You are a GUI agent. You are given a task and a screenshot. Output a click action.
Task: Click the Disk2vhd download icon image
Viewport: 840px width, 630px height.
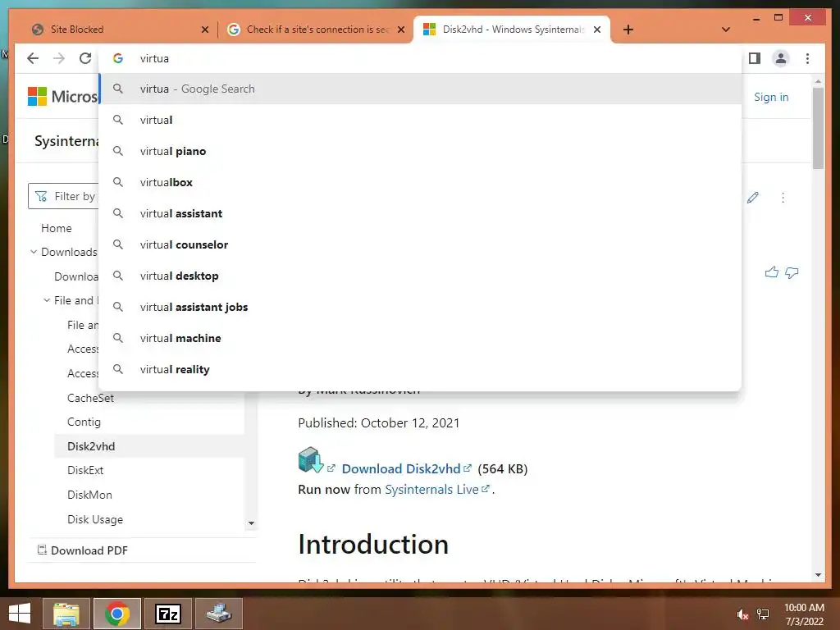tap(311, 459)
